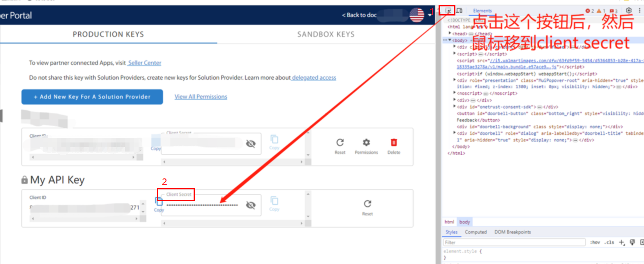Expand the <head> node

450,33
